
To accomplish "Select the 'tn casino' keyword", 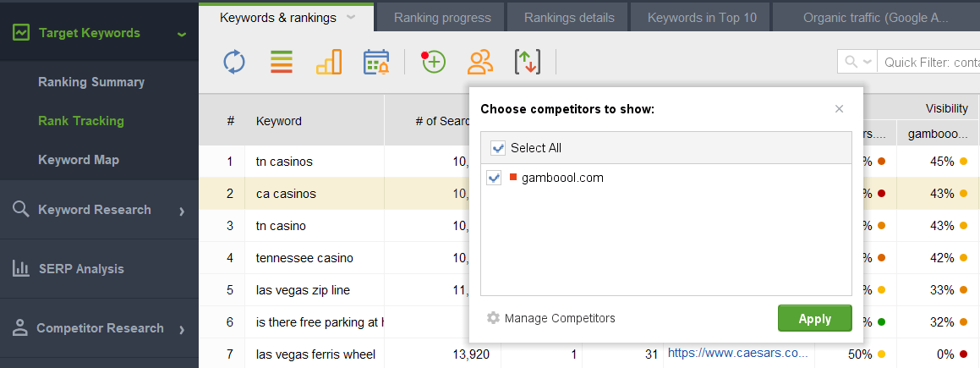I will [x=282, y=226].
